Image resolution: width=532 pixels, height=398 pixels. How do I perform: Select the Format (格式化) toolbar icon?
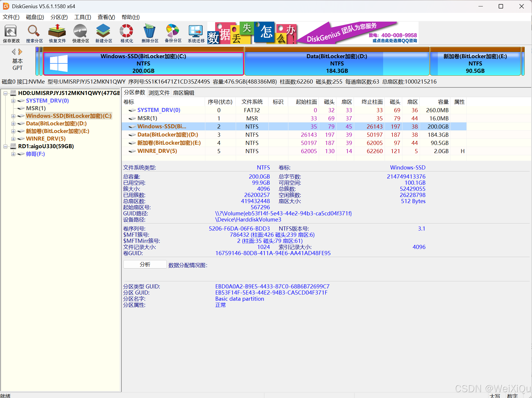tap(127, 34)
